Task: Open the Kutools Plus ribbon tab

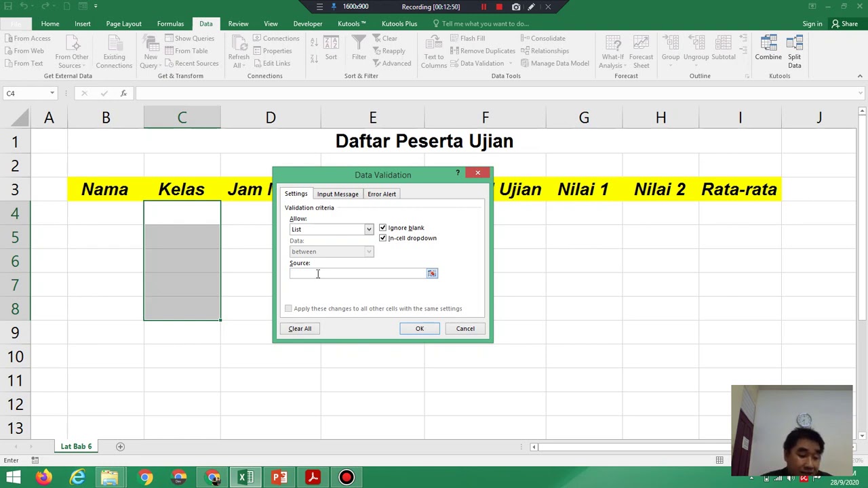Action: click(x=399, y=24)
